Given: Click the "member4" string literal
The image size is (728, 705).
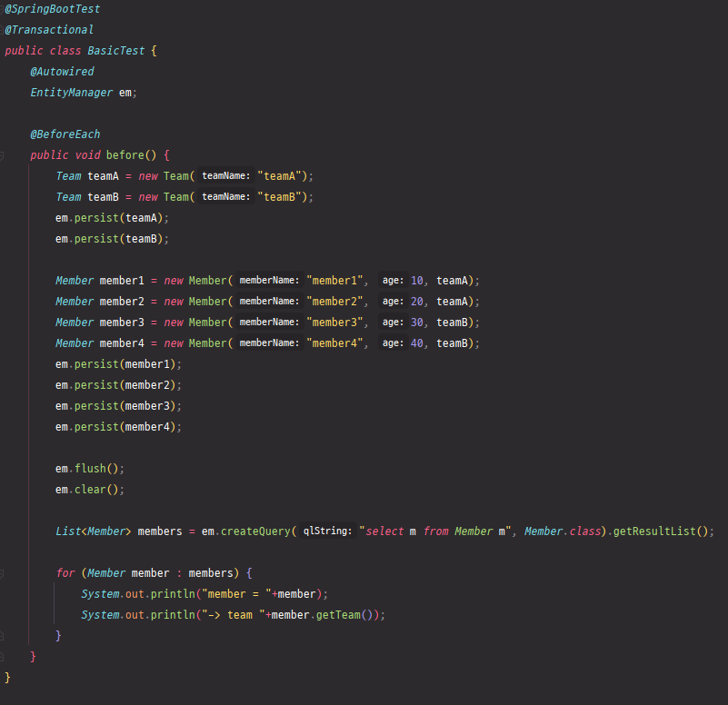Looking at the screenshot, I should point(334,343).
